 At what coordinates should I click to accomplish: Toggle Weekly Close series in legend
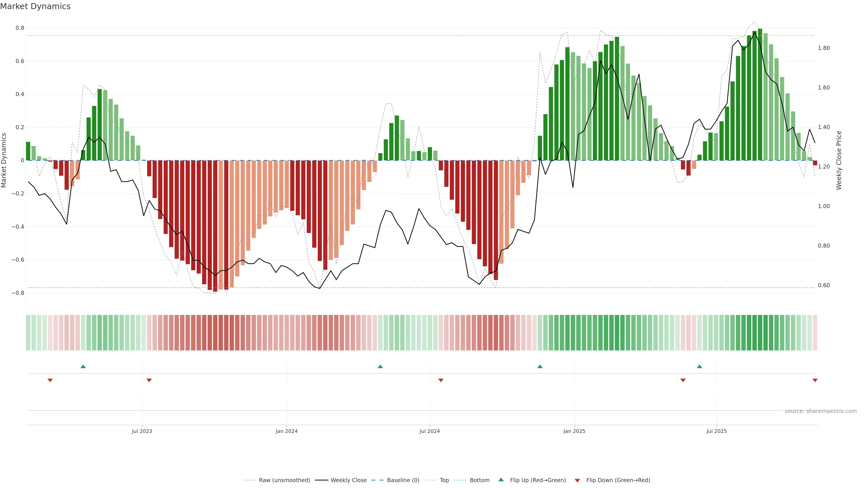click(x=348, y=480)
